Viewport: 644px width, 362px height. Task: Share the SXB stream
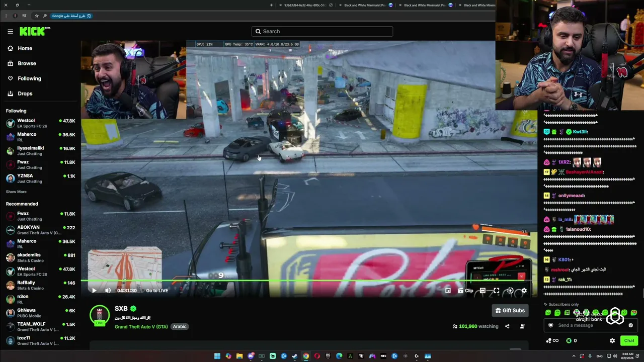tap(507, 326)
